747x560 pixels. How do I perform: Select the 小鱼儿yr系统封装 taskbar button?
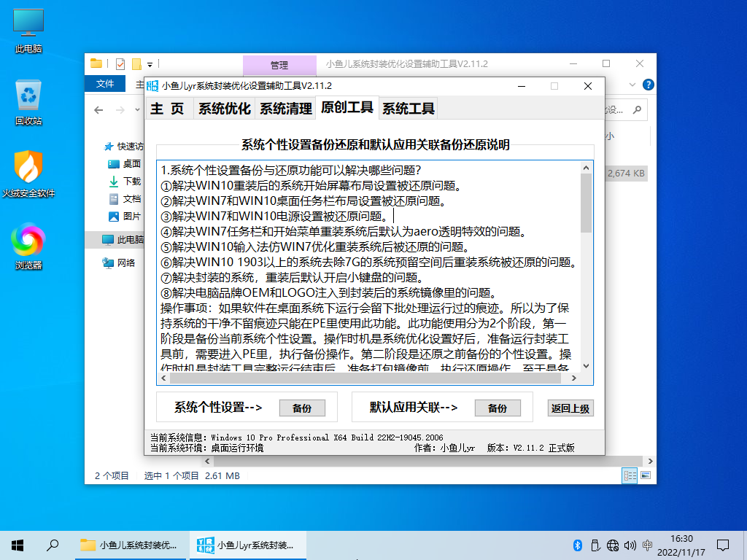click(248, 545)
